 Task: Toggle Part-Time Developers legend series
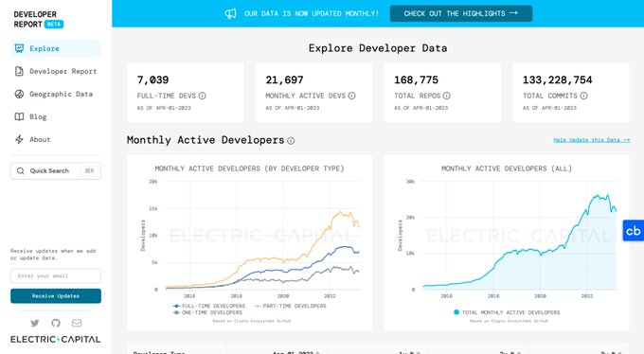pos(290,306)
